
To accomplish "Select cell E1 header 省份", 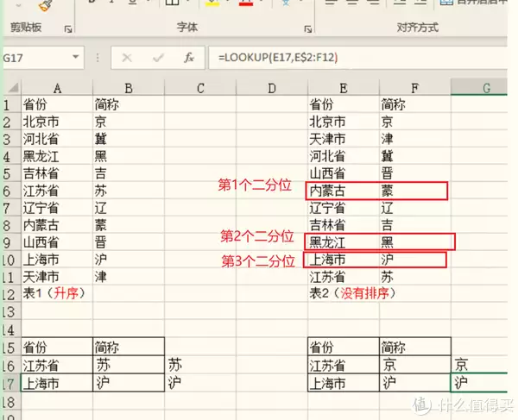I will [344, 104].
